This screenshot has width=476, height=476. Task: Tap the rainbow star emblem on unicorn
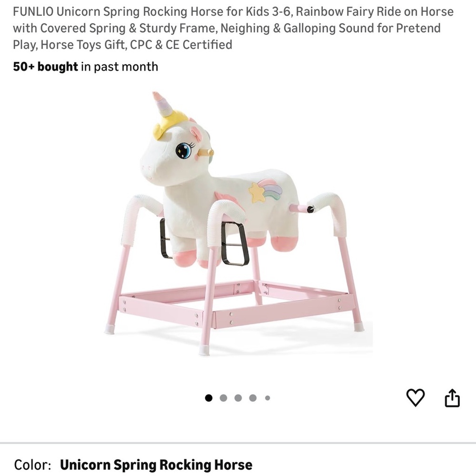click(x=265, y=191)
